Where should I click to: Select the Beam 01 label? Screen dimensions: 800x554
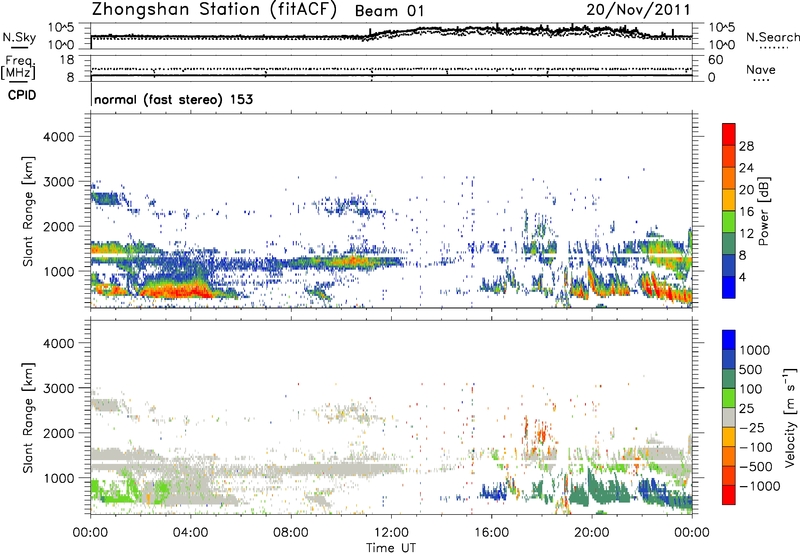(389, 11)
